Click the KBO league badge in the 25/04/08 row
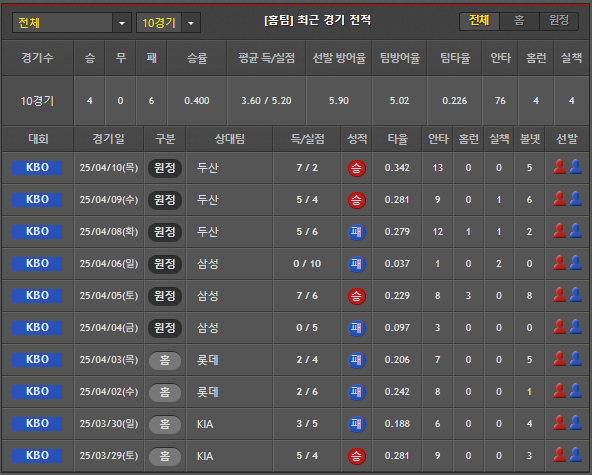 (x=37, y=231)
